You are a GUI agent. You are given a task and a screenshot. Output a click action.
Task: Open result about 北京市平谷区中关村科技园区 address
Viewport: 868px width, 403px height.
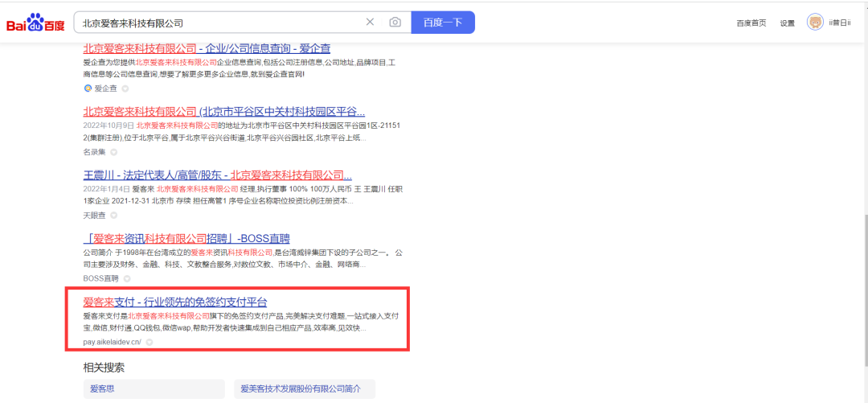click(224, 111)
